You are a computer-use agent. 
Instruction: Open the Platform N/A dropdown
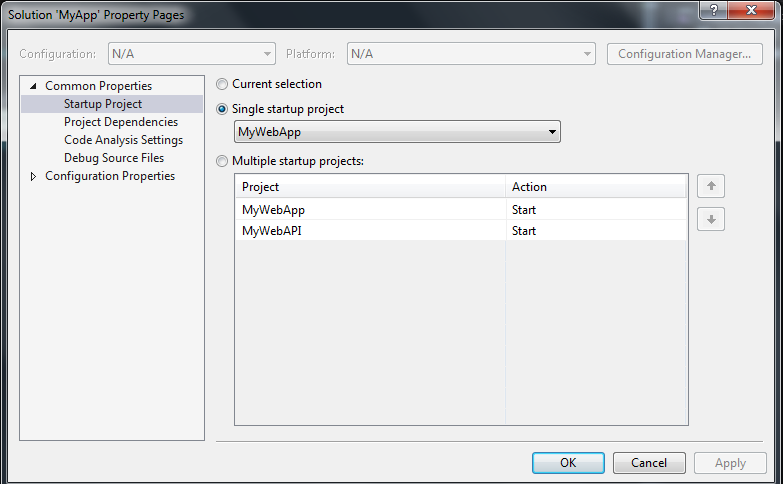(x=471, y=53)
